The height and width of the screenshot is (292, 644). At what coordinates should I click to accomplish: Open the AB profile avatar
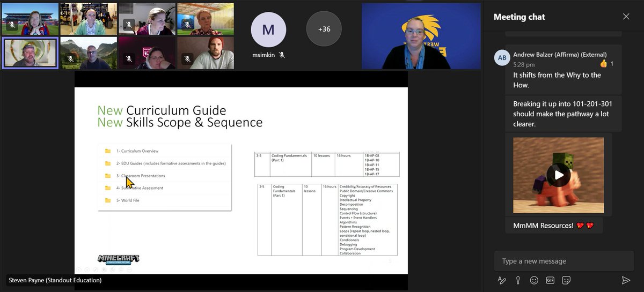tap(502, 57)
